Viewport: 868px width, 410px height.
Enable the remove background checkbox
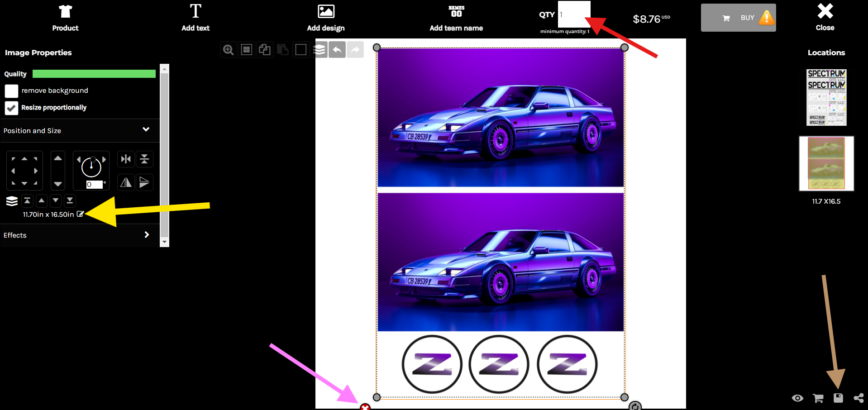[11, 91]
